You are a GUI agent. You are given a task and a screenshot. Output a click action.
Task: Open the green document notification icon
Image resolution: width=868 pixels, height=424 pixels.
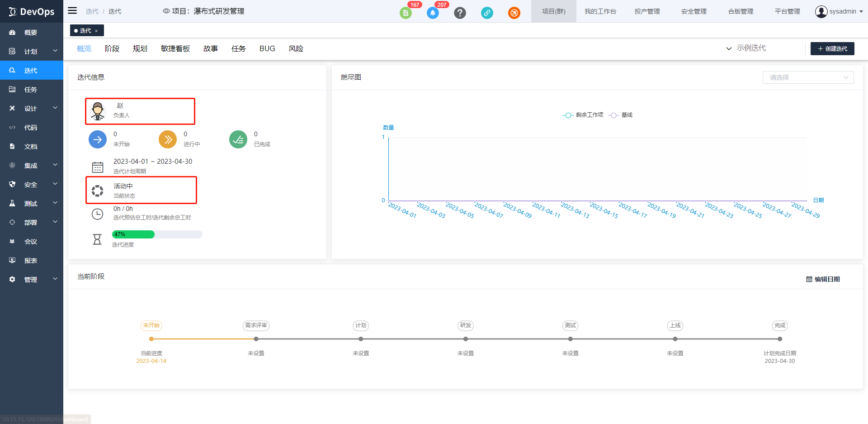coord(406,13)
